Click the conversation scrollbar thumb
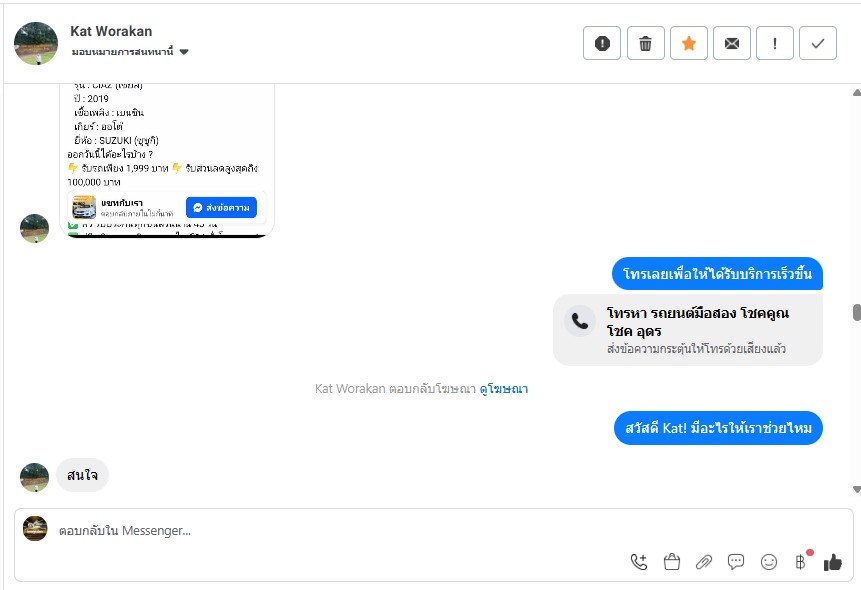This screenshot has width=861, height=590. click(856, 312)
